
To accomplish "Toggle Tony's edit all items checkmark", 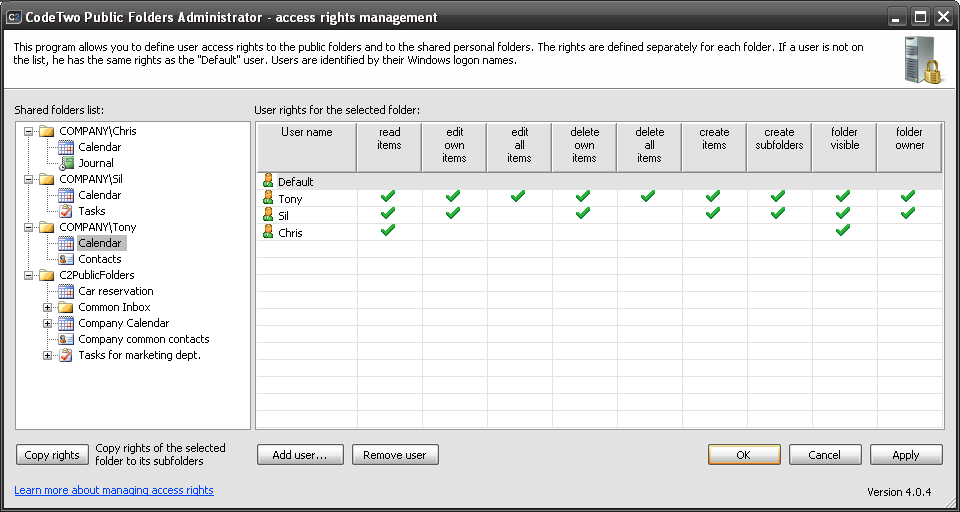I will point(518,196).
